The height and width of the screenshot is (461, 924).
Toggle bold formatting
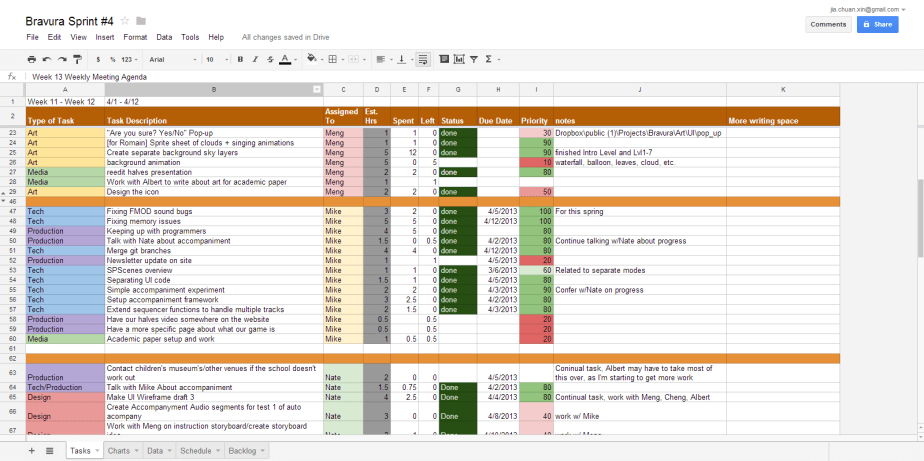(240, 59)
